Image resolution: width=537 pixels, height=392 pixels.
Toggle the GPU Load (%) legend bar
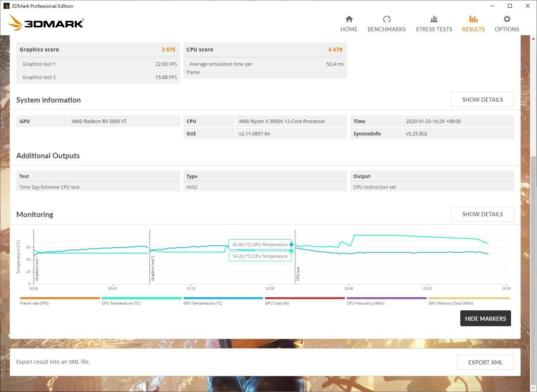pyautogui.click(x=305, y=298)
